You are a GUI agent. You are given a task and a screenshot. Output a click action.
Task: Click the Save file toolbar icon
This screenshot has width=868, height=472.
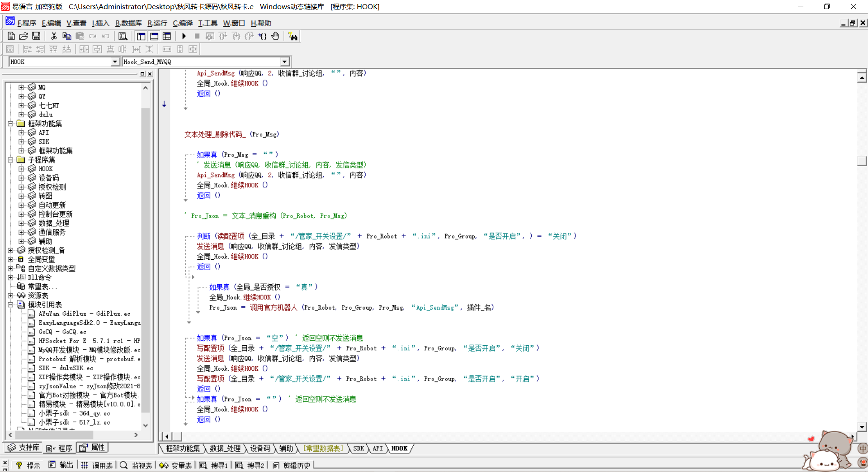[36, 36]
